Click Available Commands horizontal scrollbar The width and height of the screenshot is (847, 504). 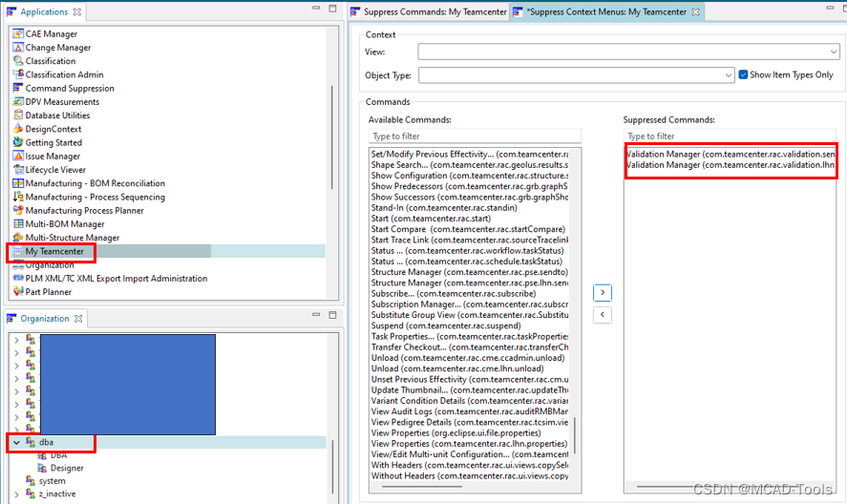[x=422, y=486]
